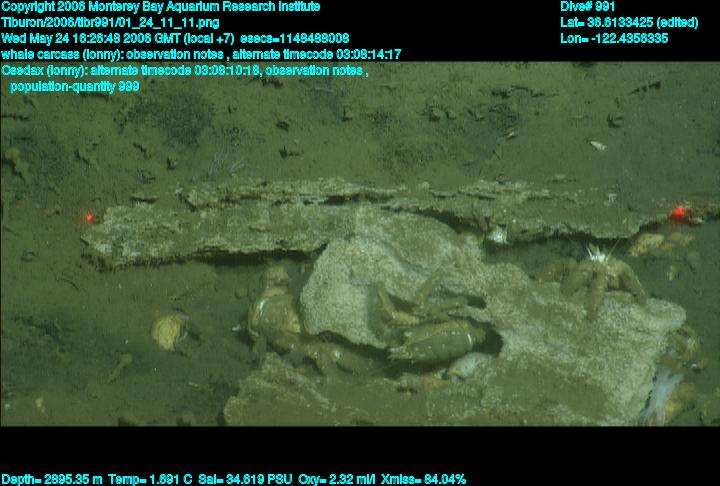The height and width of the screenshot is (486, 720).
Task: Click the Osedax alternate timecode annotation
Action: point(185,70)
